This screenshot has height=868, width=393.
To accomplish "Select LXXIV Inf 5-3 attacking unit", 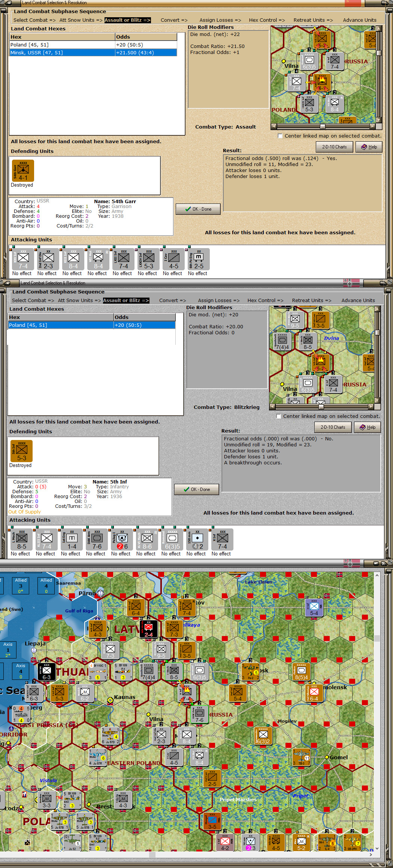I will [x=149, y=259].
